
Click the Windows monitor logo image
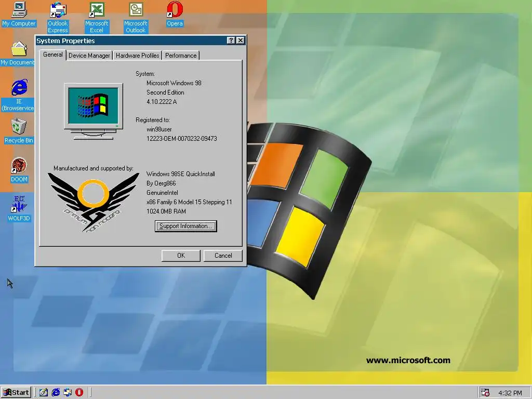[94, 111]
